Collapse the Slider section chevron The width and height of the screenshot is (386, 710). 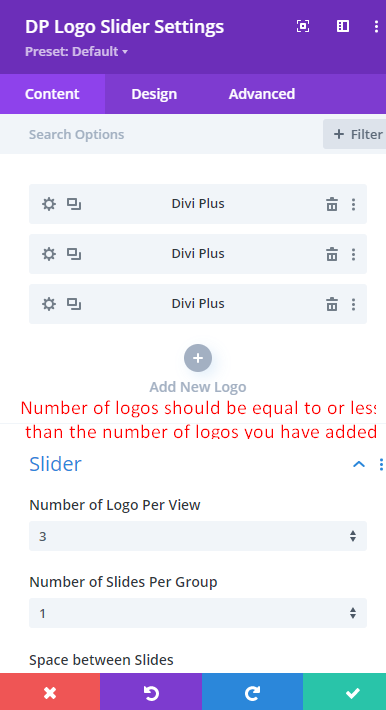click(x=359, y=464)
